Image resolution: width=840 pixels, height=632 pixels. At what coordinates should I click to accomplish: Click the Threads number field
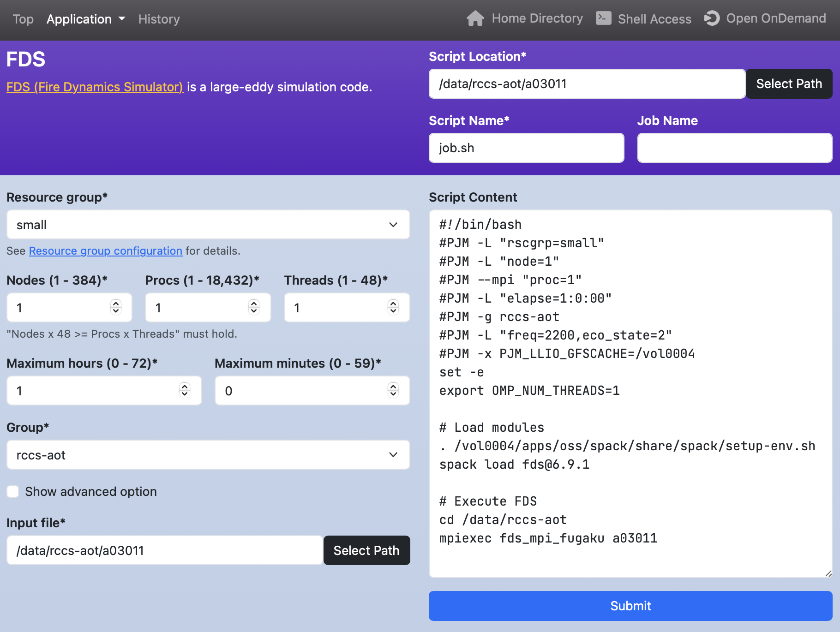pos(347,308)
